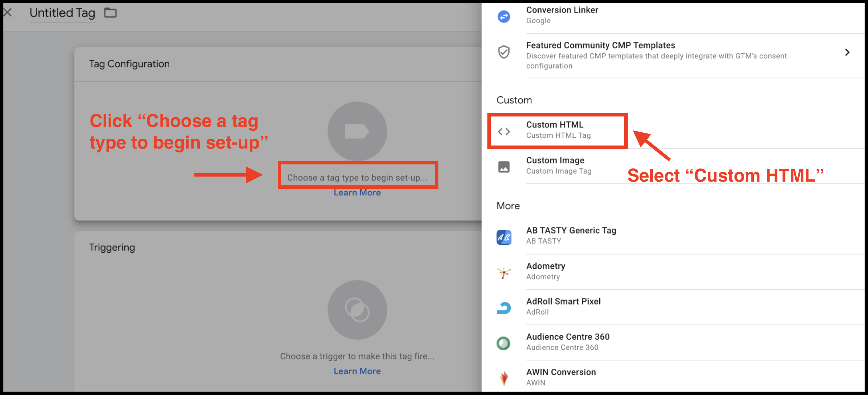Click Learn More under Tag Configuration

click(x=357, y=193)
